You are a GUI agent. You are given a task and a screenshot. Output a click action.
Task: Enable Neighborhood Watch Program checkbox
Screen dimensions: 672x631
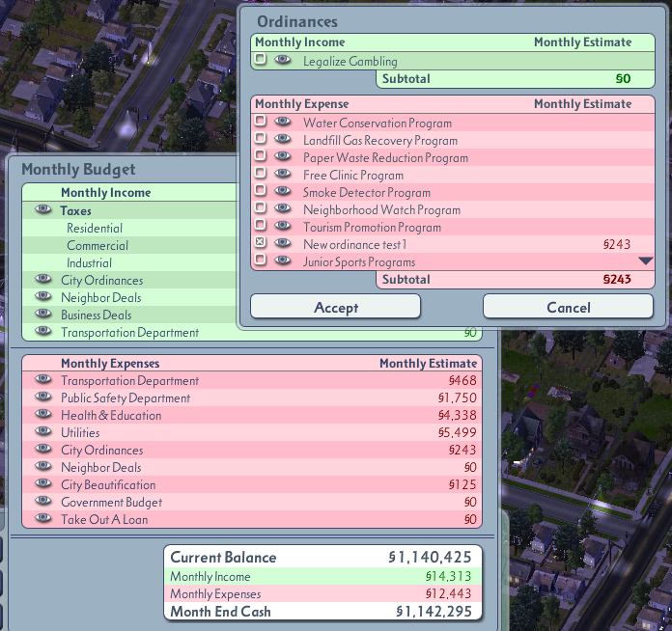pos(260,207)
